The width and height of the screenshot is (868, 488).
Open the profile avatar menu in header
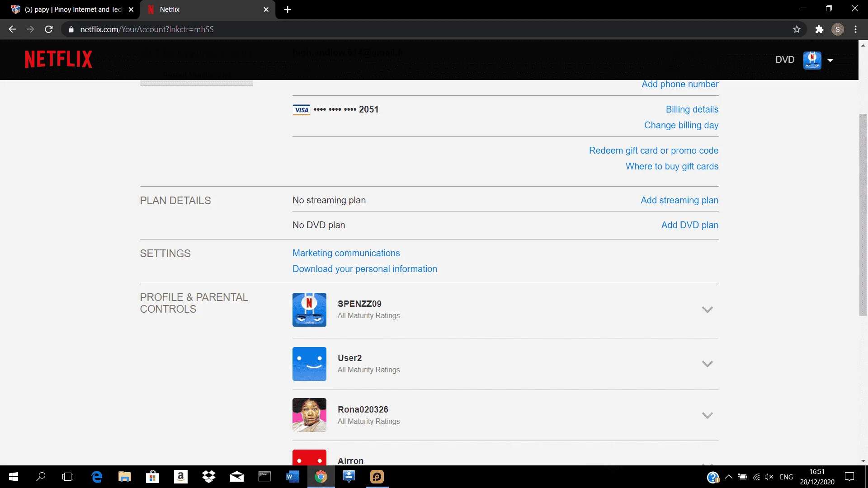pyautogui.click(x=812, y=60)
